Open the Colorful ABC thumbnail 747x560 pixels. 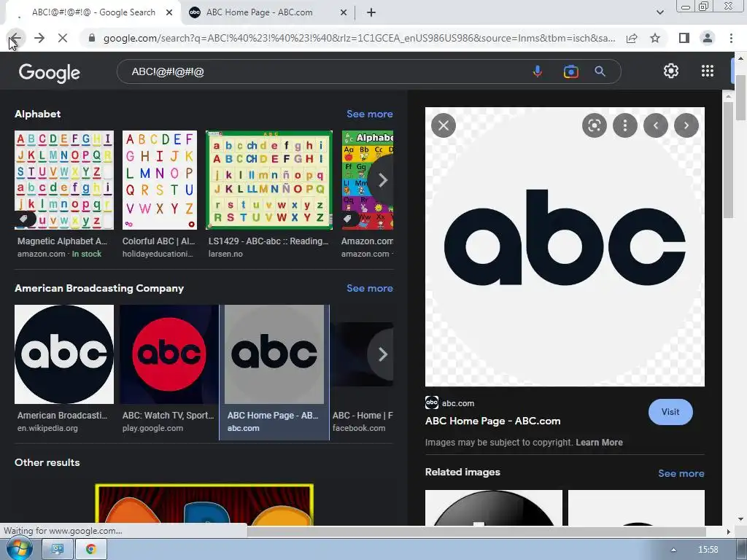160,180
